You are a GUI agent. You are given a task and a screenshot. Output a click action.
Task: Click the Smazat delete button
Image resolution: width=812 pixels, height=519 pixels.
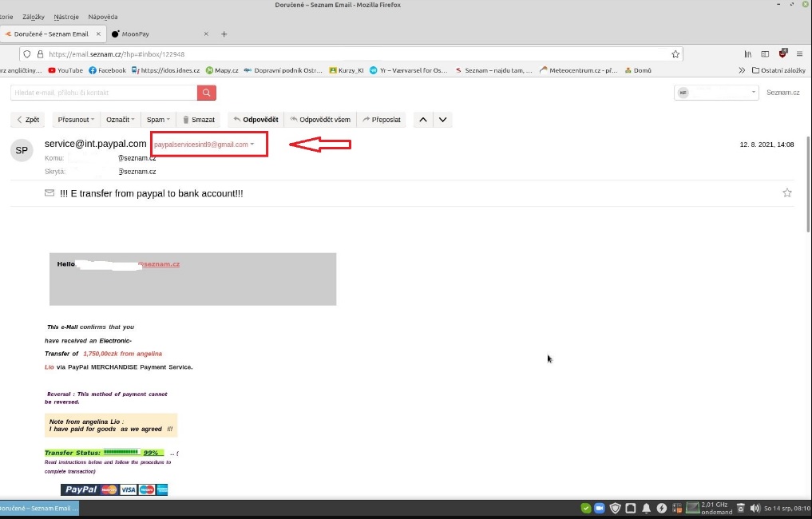pos(198,120)
